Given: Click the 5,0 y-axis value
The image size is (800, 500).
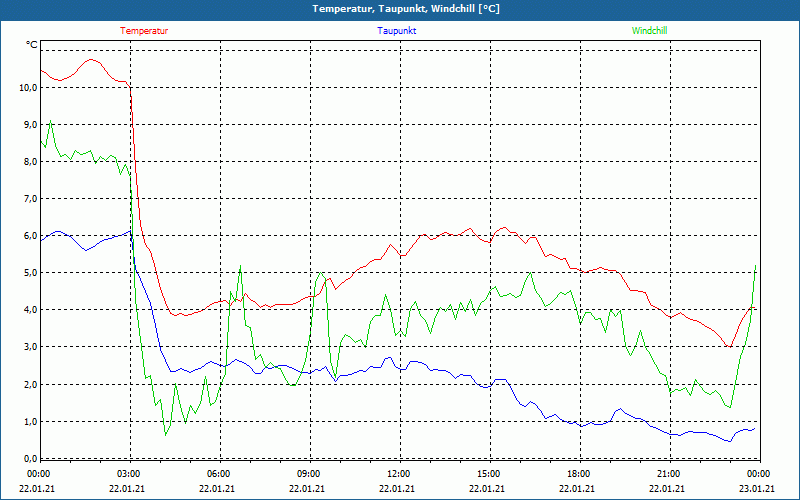Looking at the screenshot, I should point(30,273).
